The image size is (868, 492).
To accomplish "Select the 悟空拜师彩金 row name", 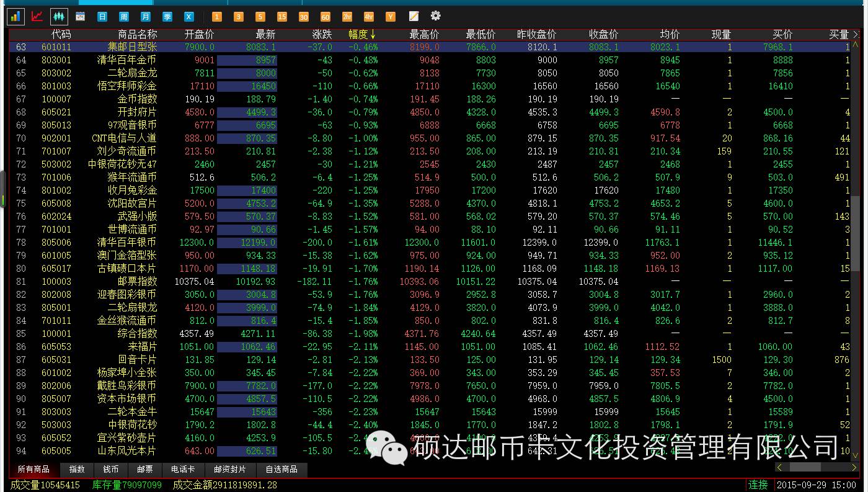I will tap(127, 86).
